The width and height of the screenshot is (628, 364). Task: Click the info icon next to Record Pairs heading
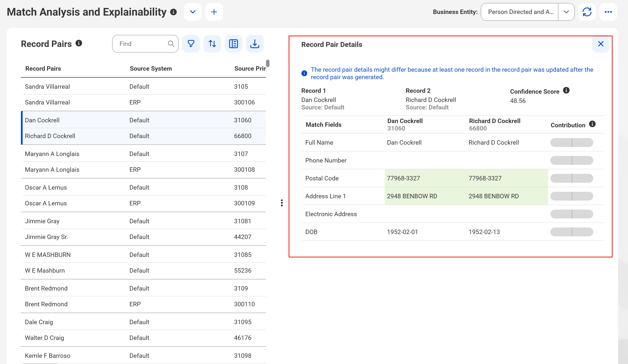click(x=79, y=43)
